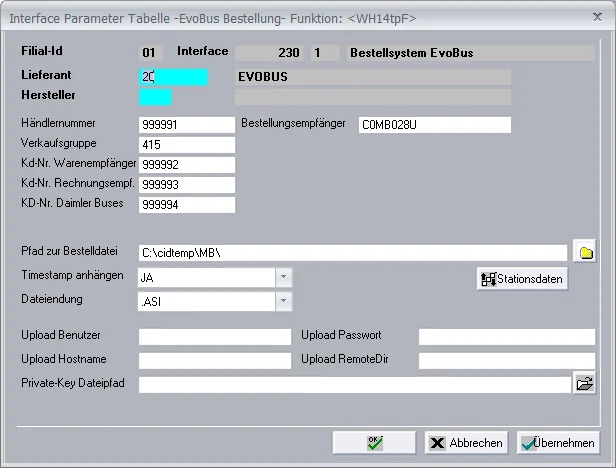Image resolution: width=616 pixels, height=468 pixels.
Task: Click the Interface sub-number 1 field
Action: click(324, 53)
